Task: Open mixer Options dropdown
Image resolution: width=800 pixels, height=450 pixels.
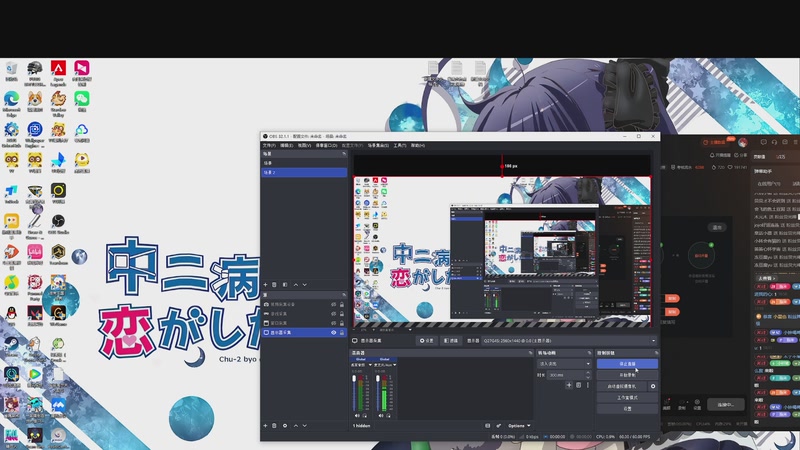Action: tap(519, 426)
